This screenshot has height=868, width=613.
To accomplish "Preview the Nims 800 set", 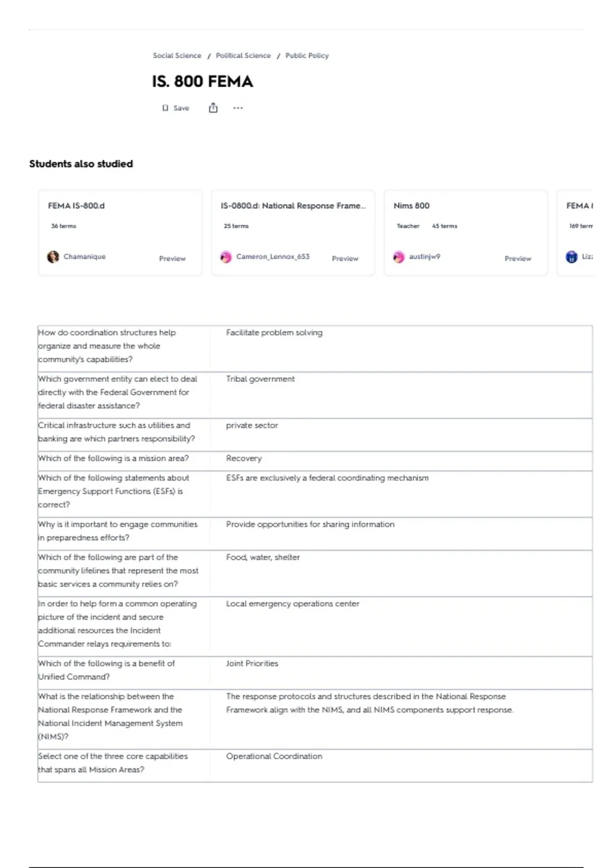I will pos(518,258).
